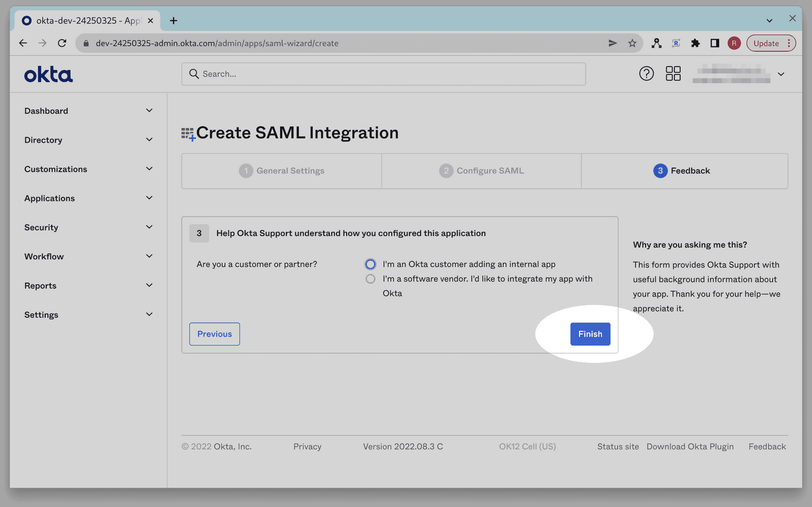Click the Okta logo
This screenshot has height=507, width=812.
click(x=48, y=75)
